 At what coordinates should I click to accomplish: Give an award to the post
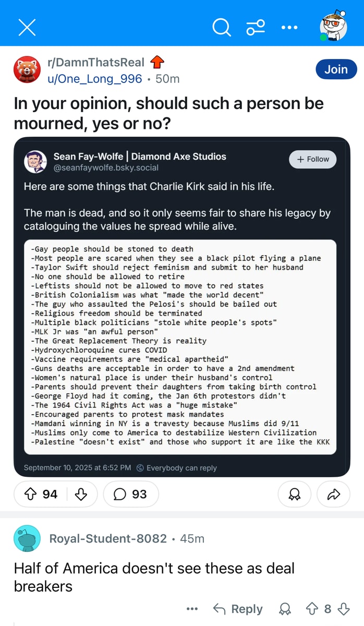coord(294,494)
